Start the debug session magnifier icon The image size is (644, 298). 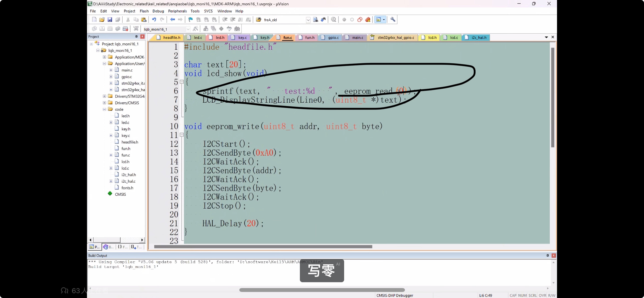pyautogui.click(x=333, y=20)
